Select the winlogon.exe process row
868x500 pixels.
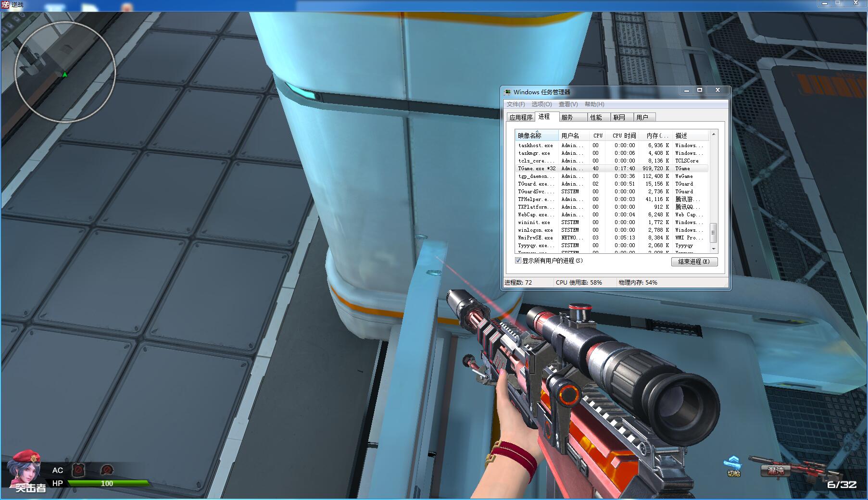tap(611, 230)
